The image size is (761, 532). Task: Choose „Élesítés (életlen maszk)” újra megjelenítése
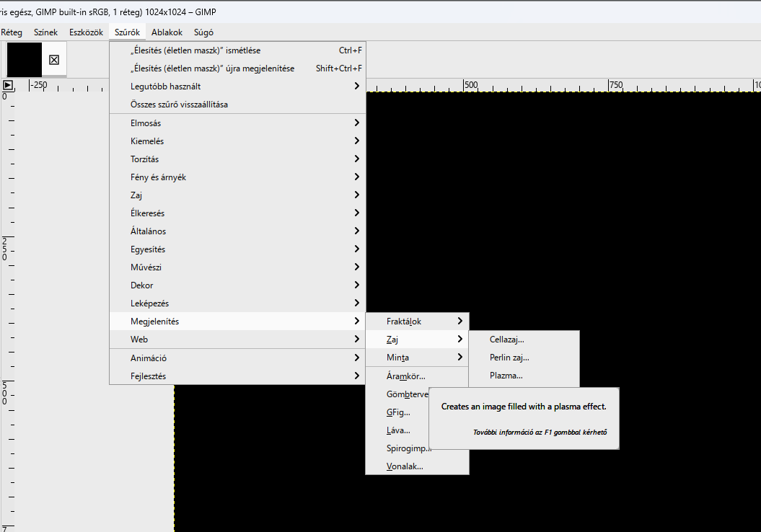point(237,68)
